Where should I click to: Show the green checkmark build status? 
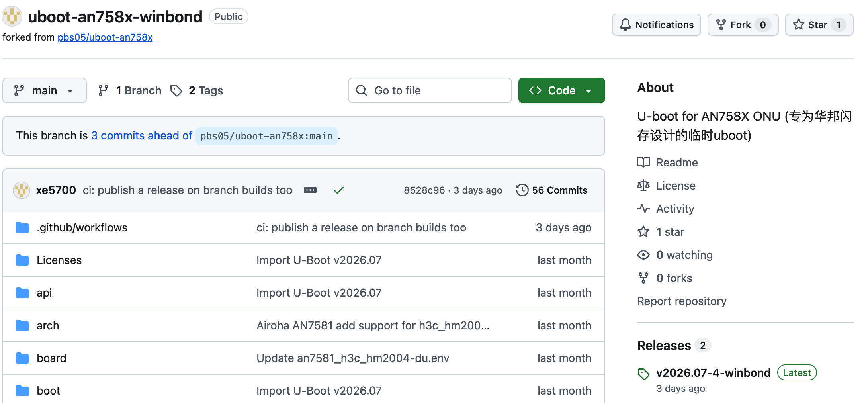tap(338, 190)
